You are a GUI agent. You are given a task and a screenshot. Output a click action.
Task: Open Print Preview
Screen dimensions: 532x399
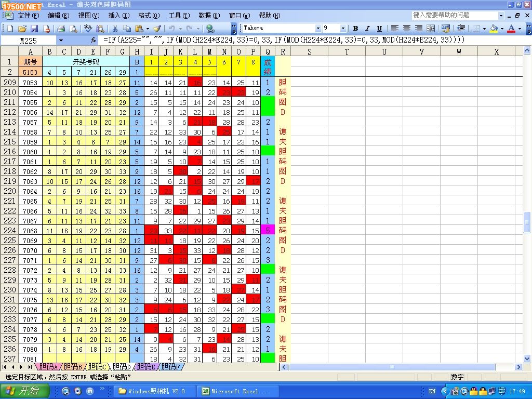(73, 29)
